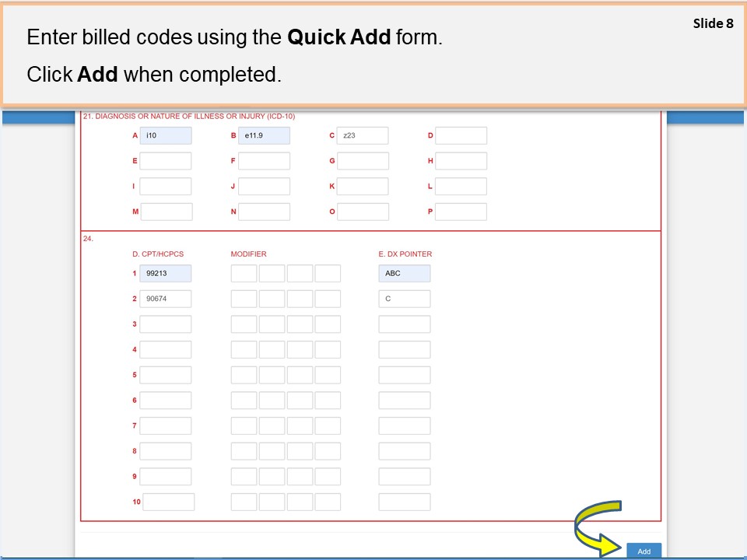Image resolution: width=747 pixels, height=560 pixels.
Task: Click diagnosis field C containing z23
Action: point(363,136)
